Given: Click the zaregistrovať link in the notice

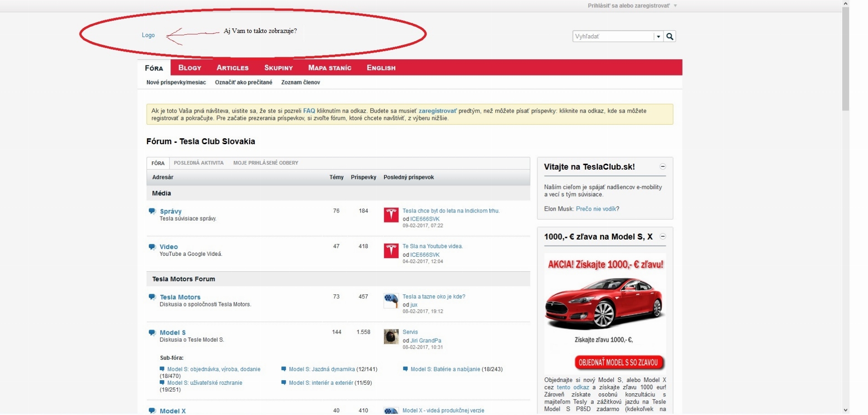Looking at the screenshot, I should coord(437,111).
